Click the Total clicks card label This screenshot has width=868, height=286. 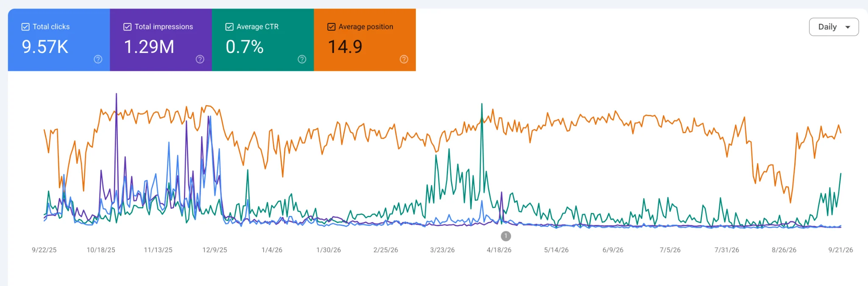(51, 27)
